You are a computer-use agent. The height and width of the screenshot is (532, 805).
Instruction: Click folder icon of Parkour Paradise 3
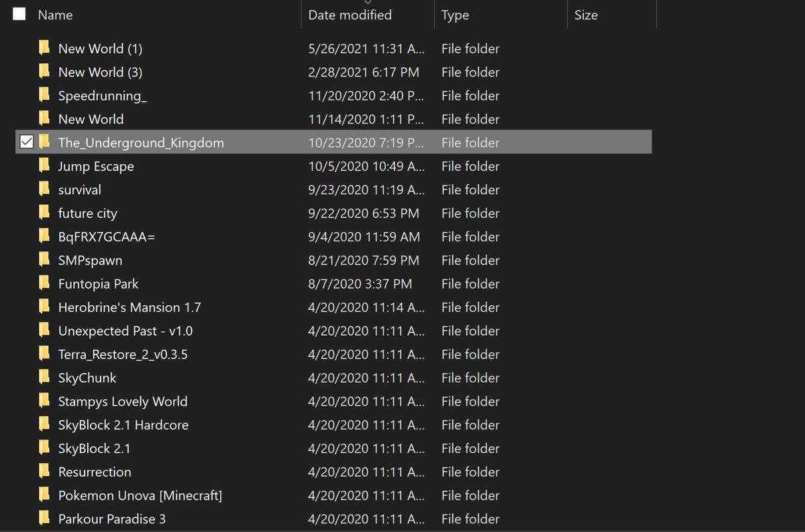pyautogui.click(x=44, y=519)
